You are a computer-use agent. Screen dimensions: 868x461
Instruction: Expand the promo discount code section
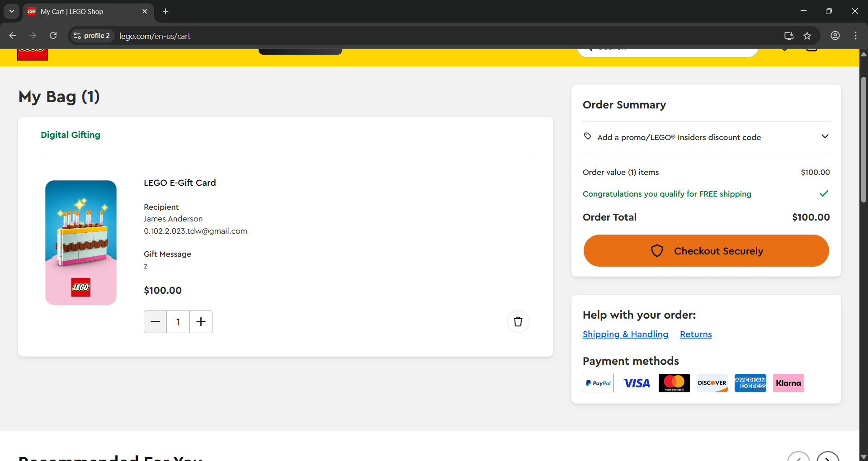(x=706, y=137)
